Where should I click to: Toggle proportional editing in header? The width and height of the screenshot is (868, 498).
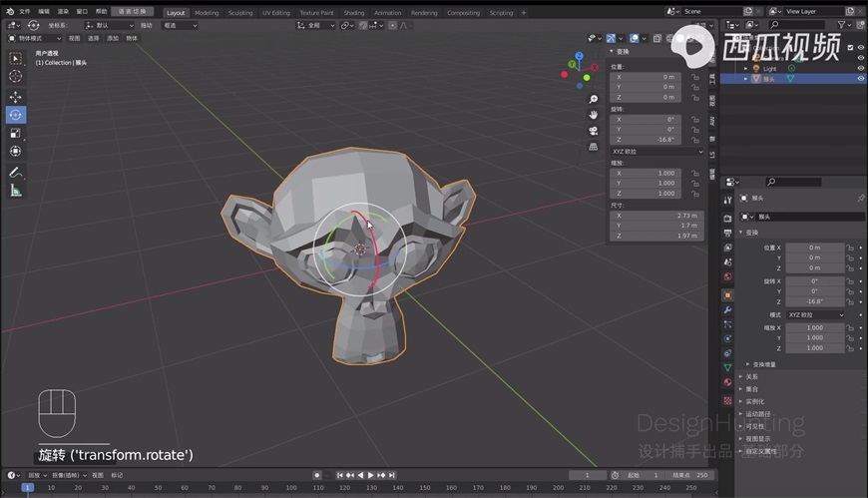pos(392,26)
